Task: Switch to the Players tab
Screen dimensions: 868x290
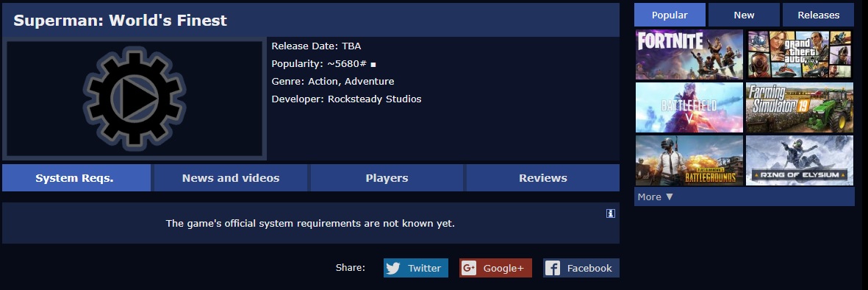Action: (x=387, y=178)
